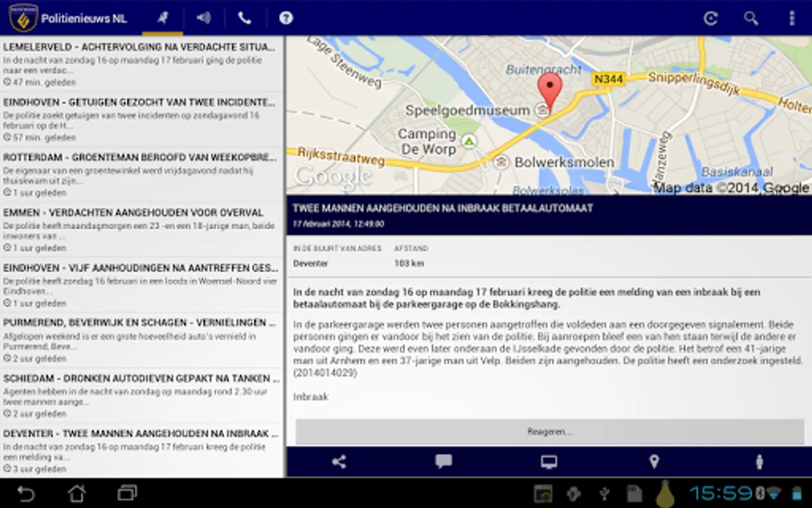This screenshot has height=508, width=812.
Task: Open the help question mark tab
Action: (x=286, y=18)
